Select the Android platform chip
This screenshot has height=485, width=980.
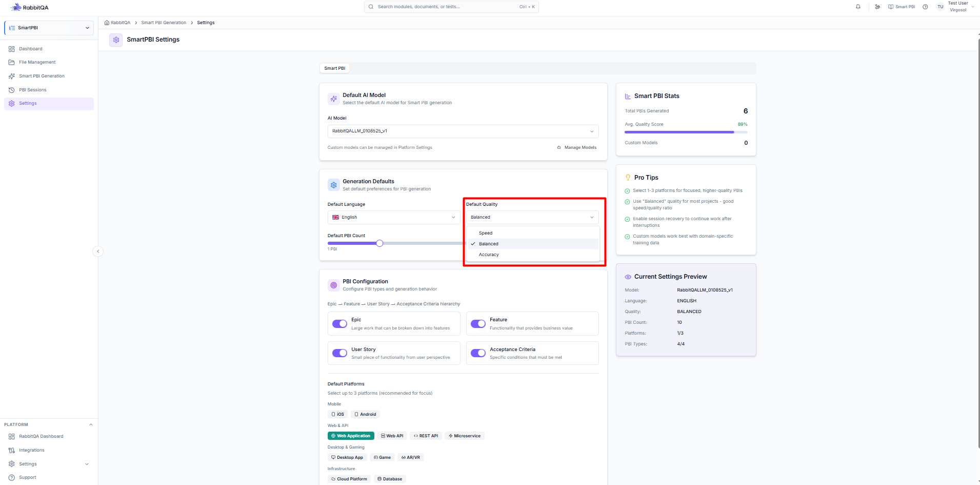(x=365, y=414)
